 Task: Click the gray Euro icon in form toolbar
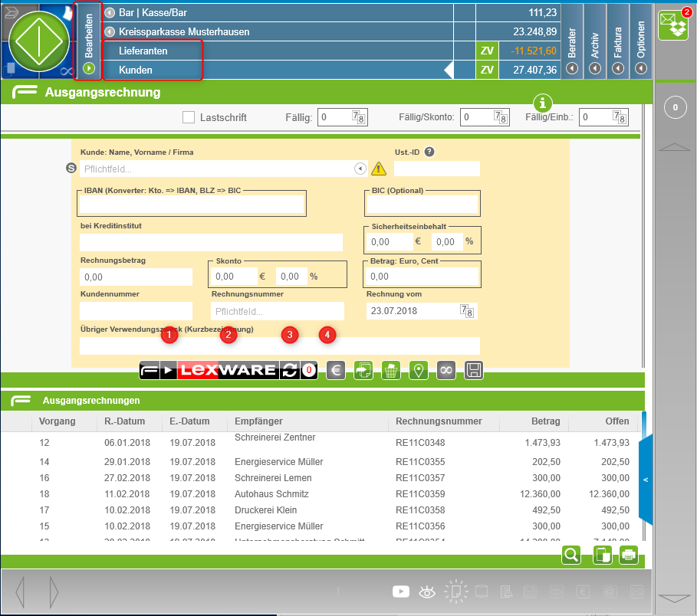click(336, 370)
